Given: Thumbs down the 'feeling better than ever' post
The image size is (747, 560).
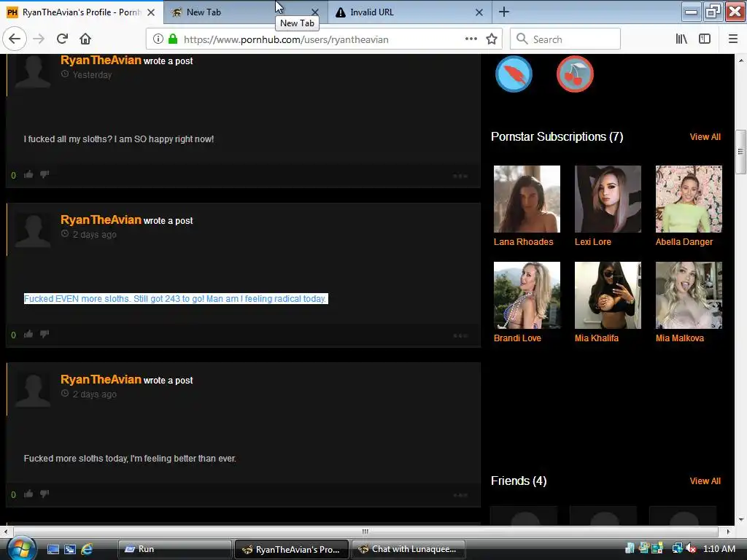Looking at the screenshot, I should coord(44,494).
